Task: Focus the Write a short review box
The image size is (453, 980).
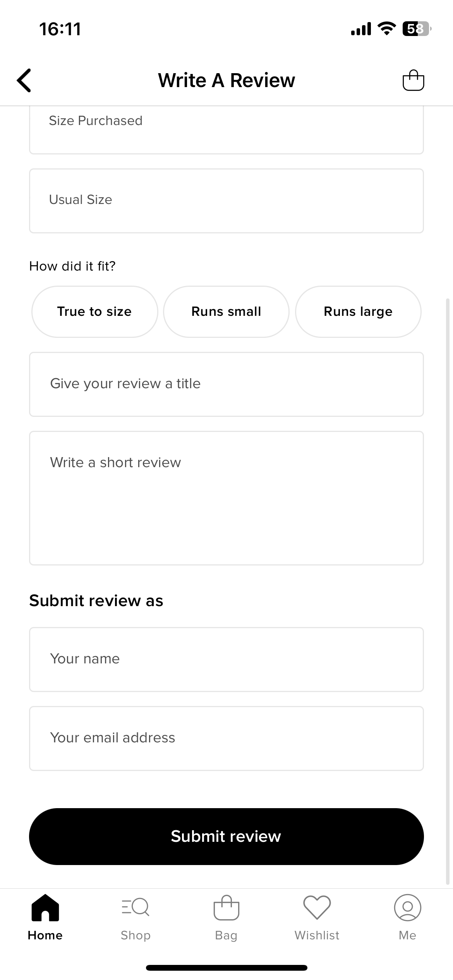Action: click(226, 498)
